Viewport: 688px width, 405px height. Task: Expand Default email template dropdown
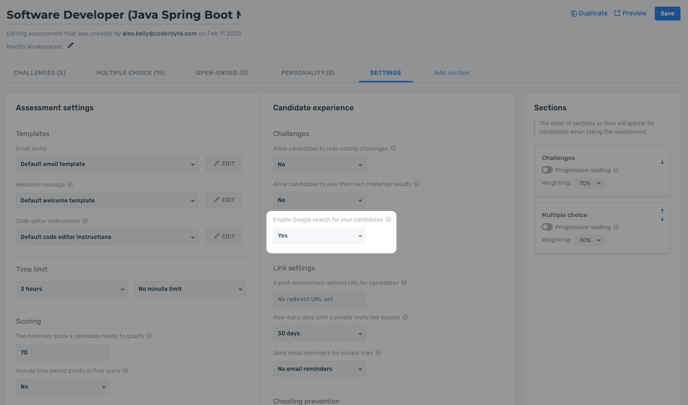tap(107, 164)
